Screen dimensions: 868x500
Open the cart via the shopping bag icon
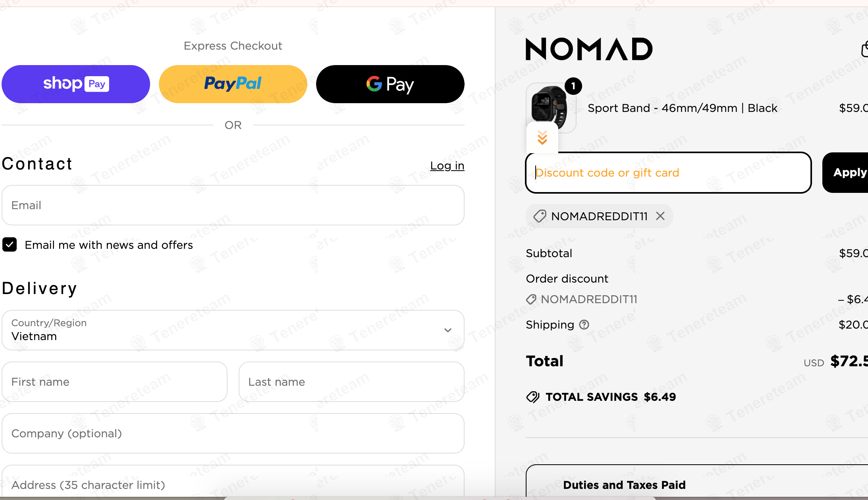point(864,48)
